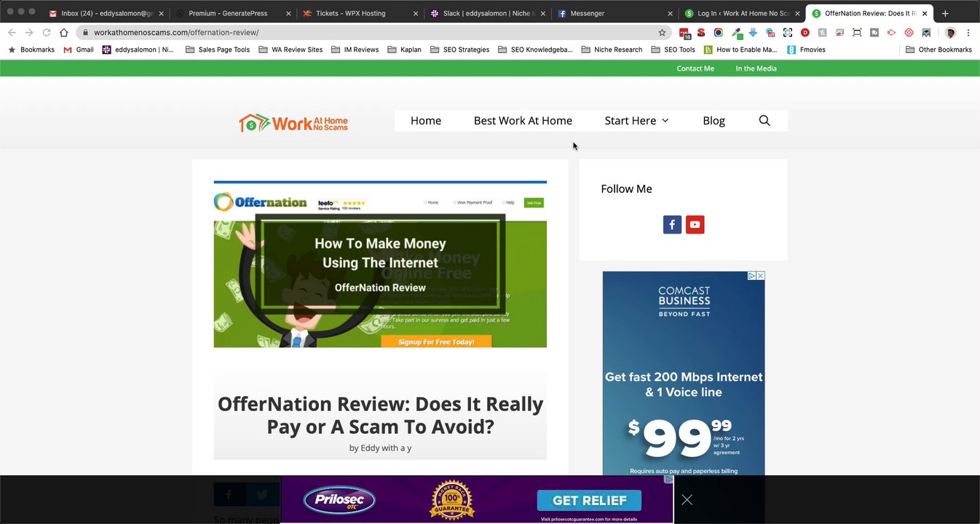Switch to the Log In Work At Home tab
The height and width of the screenshot is (524, 980).
pos(743,13)
